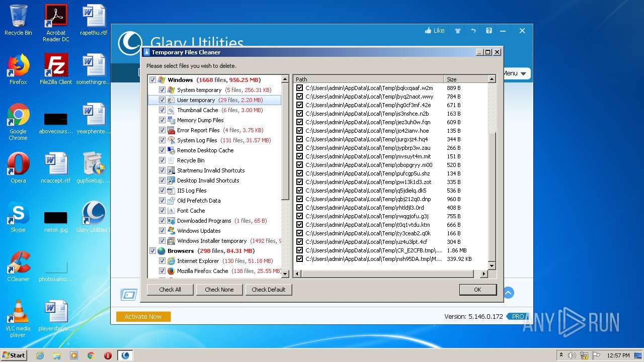The image size is (644, 362).
Task: Click the Memory Dump Files icon
Action: pos(171,120)
